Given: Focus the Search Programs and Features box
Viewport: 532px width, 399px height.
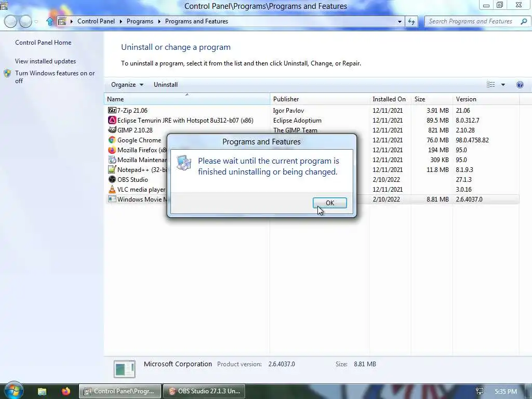Looking at the screenshot, I should click(x=472, y=21).
